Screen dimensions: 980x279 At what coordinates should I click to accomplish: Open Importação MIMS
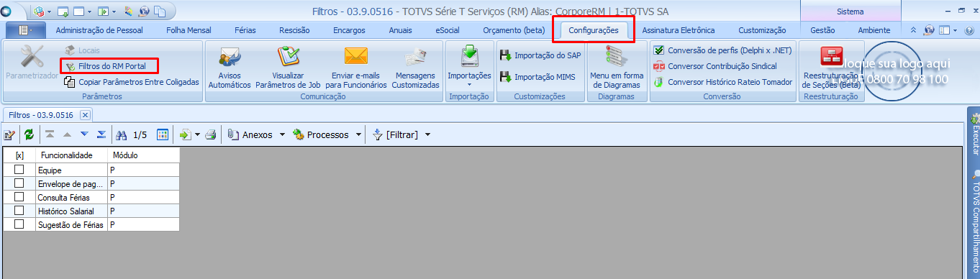[537, 77]
